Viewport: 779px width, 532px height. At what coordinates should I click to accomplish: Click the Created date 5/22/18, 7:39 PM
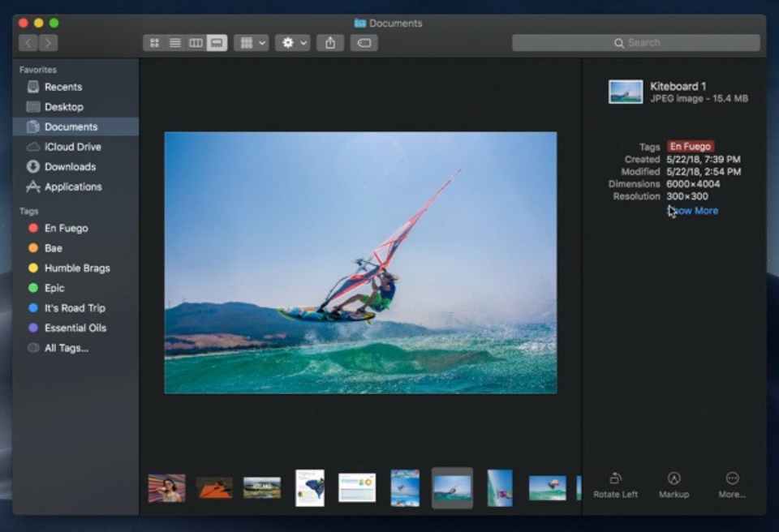(704, 159)
